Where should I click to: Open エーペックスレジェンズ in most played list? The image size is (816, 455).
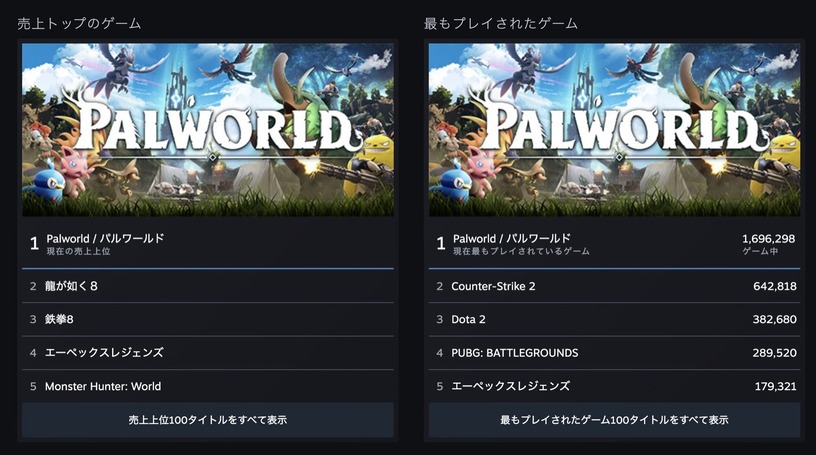pyautogui.click(x=614, y=386)
